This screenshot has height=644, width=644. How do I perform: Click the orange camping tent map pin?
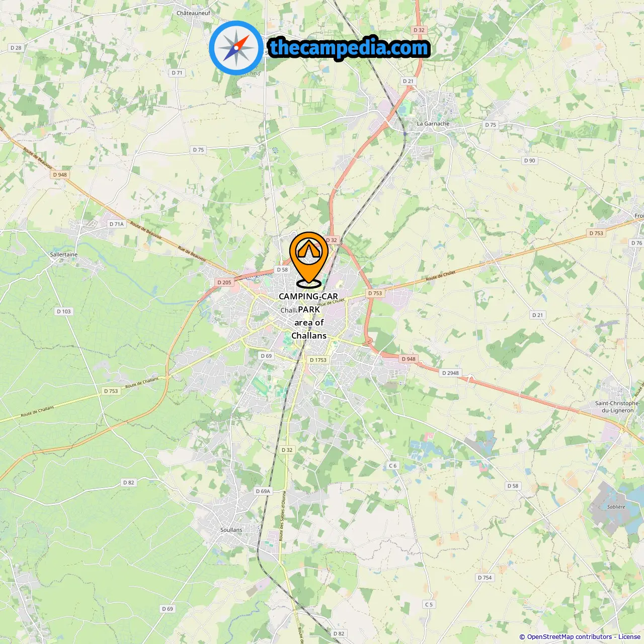[x=308, y=259]
